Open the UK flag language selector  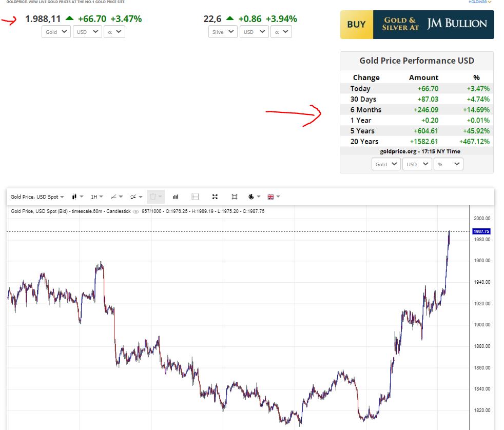click(x=274, y=197)
